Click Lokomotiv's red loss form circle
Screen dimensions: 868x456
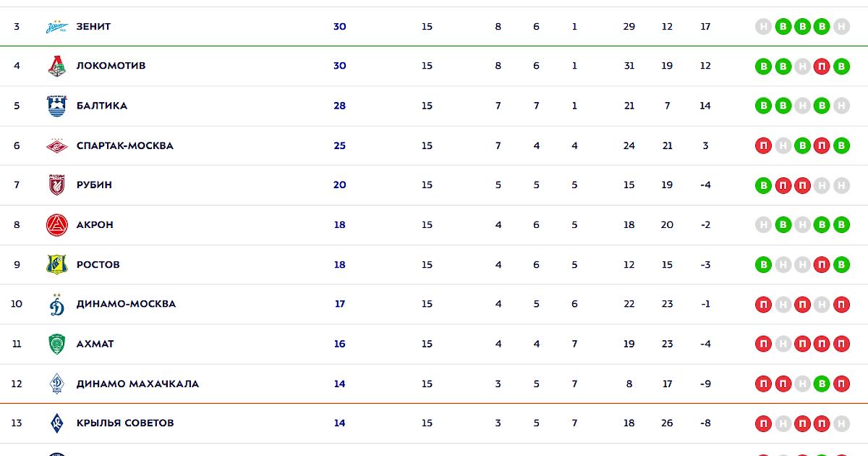[822, 67]
